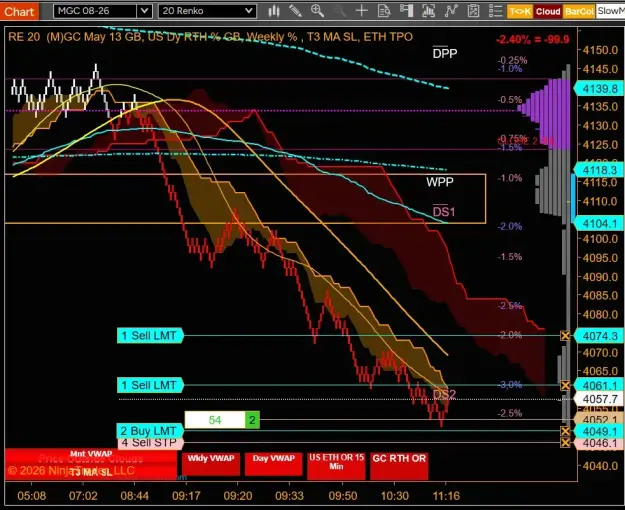The image size is (625, 510).
Task: Click the DS1 support label
Action: [x=444, y=212]
